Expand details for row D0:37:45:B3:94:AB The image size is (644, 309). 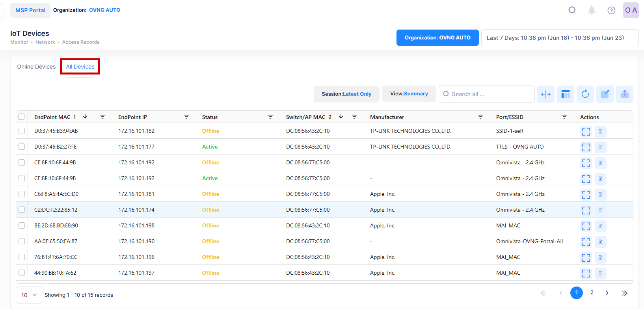[586, 131]
